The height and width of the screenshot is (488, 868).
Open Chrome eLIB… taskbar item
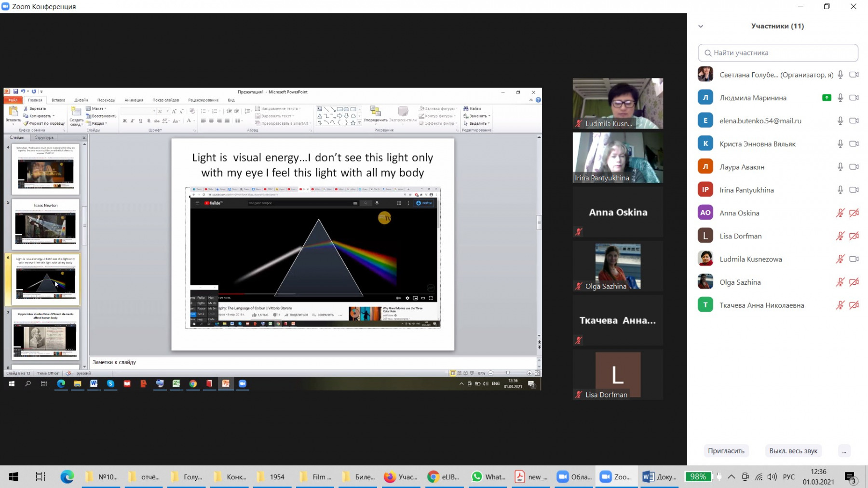point(444,477)
